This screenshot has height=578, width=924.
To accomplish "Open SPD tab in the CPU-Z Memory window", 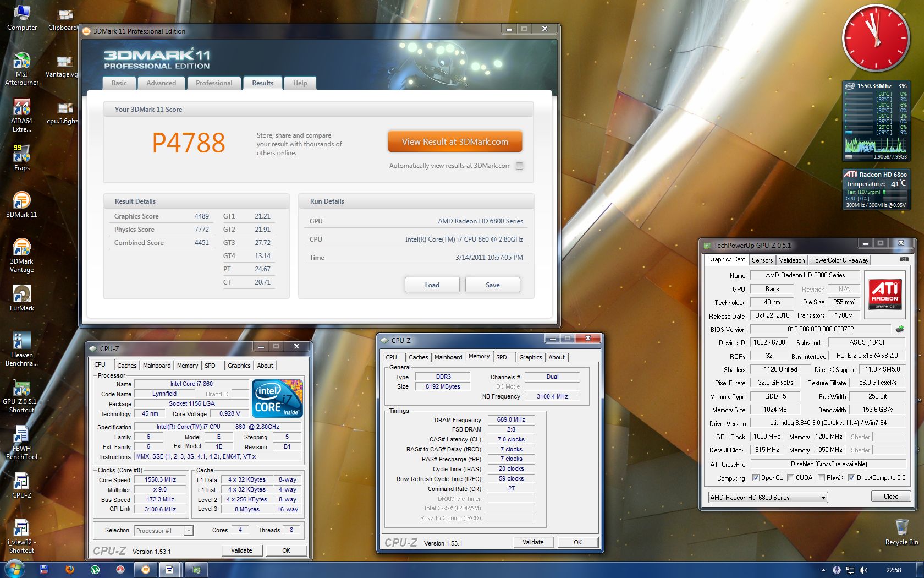I will tap(501, 357).
